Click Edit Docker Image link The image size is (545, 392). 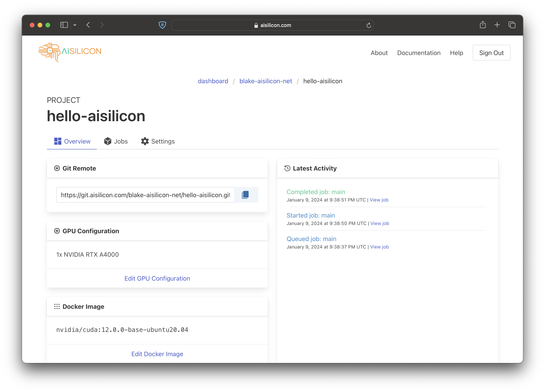pyautogui.click(x=157, y=354)
